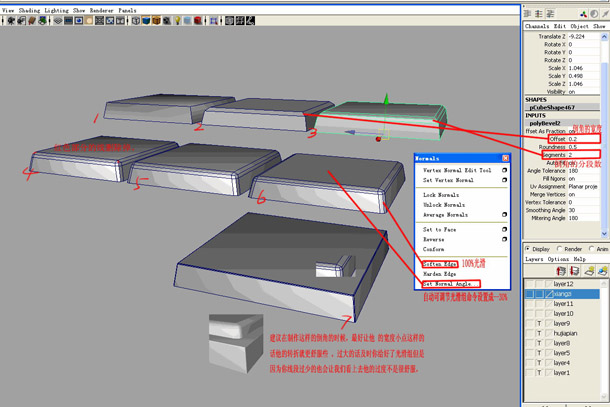The height and width of the screenshot is (407, 610).
Task: Choose Lock Normals in Normals menu
Action: click(x=441, y=195)
